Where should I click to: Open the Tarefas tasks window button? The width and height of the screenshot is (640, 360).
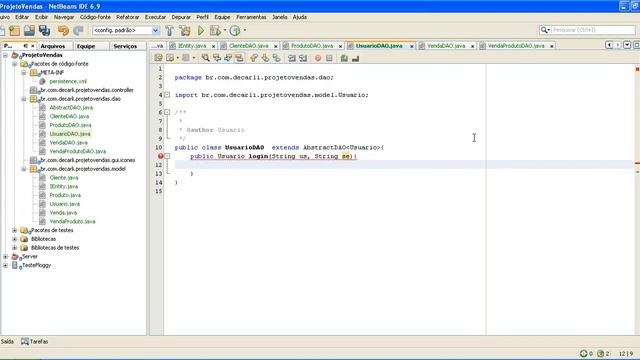35,342
